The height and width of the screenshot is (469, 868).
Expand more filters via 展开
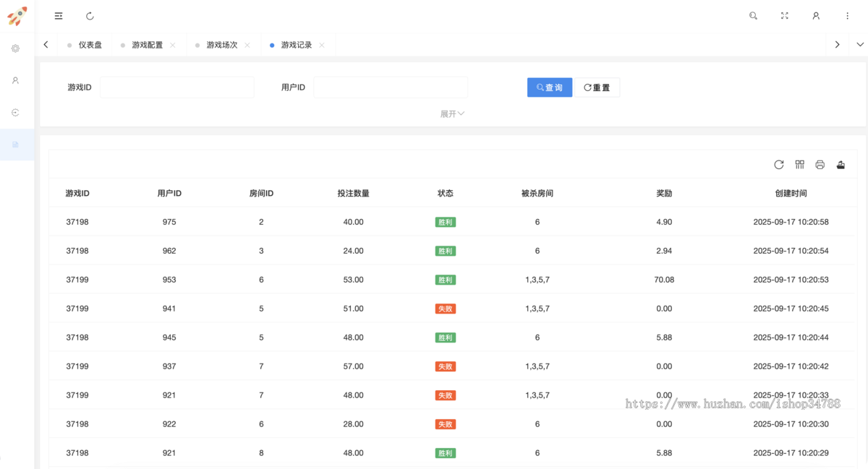(452, 114)
